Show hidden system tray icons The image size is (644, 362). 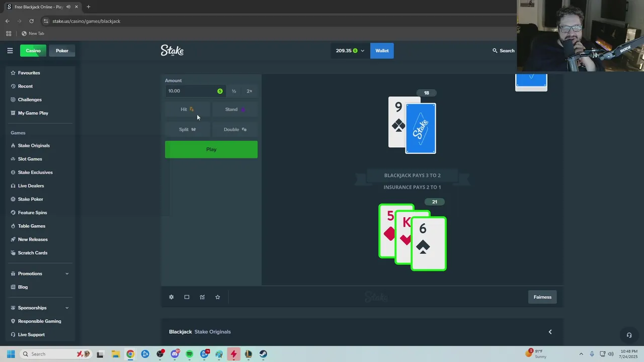581,354
